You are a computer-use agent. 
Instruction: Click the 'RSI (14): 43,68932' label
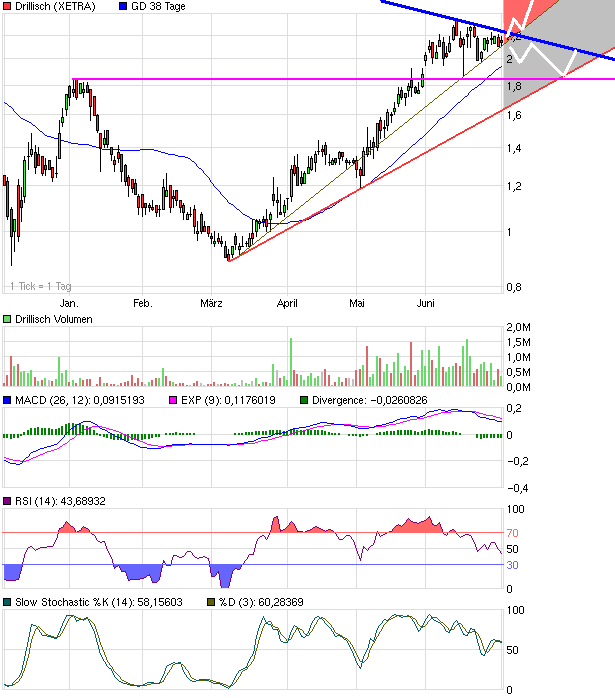pos(60,501)
